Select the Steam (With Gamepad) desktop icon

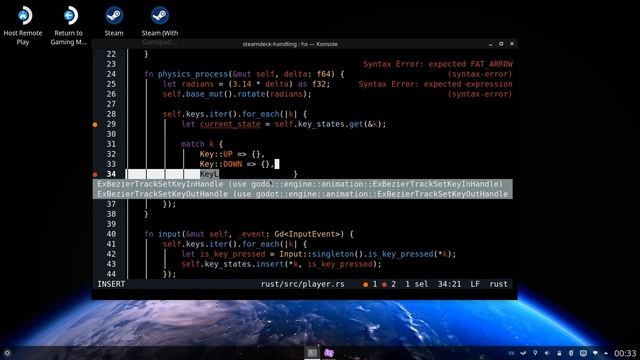pyautogui.click(x=160, y=25)
